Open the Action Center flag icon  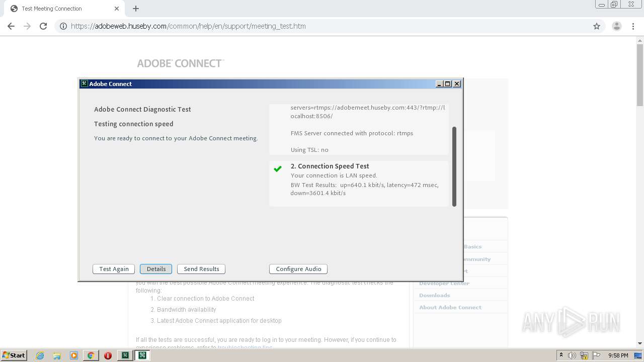(x=596, y=355)
